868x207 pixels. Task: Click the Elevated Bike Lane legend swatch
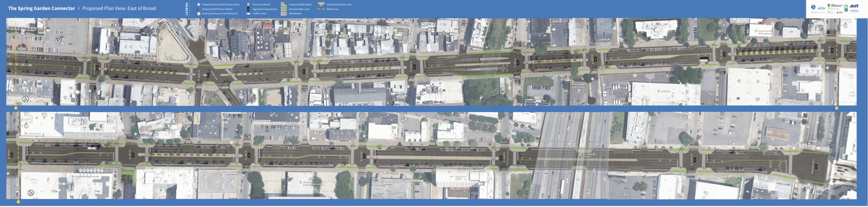[x=284, y=9]
